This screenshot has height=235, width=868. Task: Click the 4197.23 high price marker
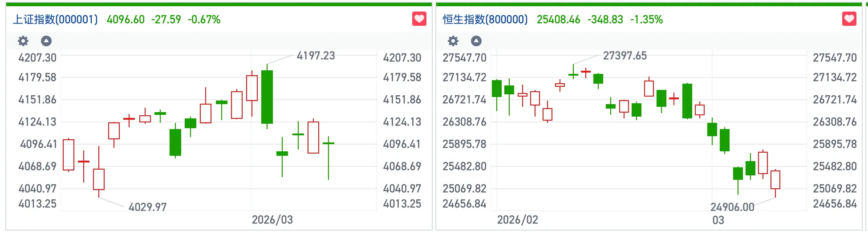[x=316, y=56]
